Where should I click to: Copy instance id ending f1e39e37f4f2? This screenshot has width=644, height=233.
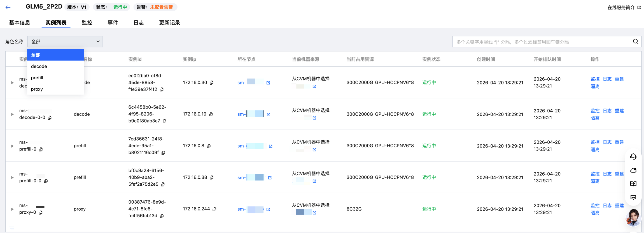162,89
